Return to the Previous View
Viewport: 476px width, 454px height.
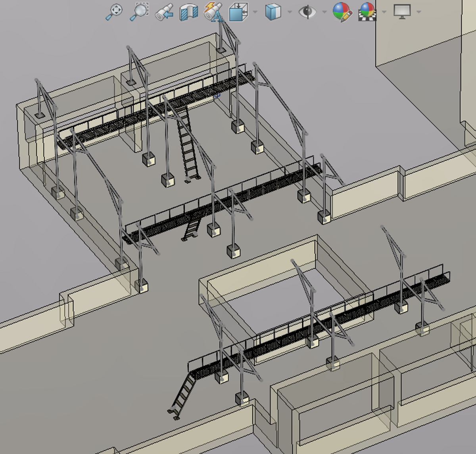coord(164,12)
